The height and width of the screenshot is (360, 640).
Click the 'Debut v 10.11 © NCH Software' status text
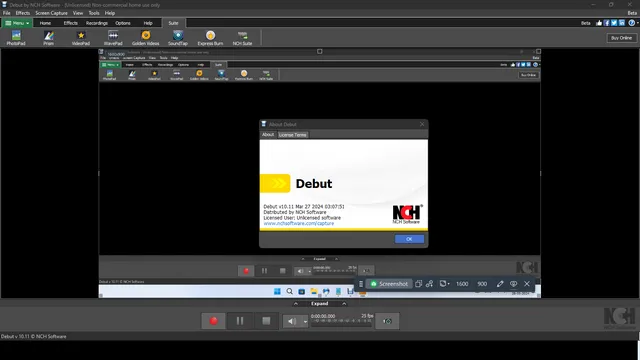click(33, 336)
